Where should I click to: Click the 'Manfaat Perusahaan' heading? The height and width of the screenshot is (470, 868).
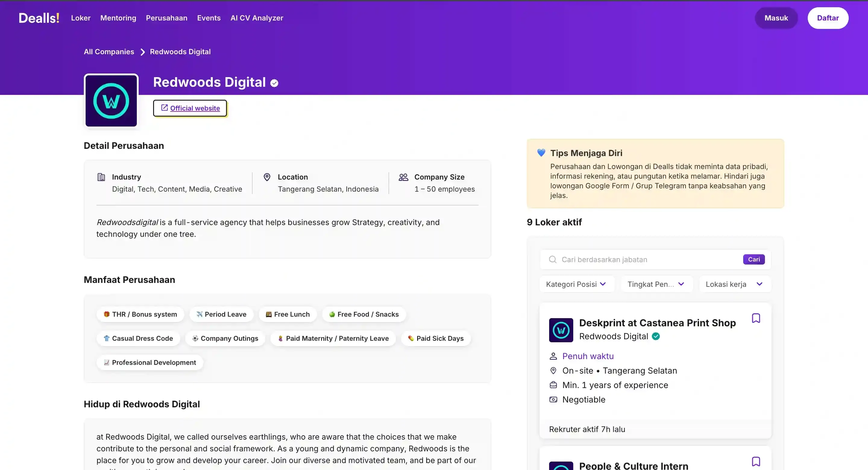point(129,280)
